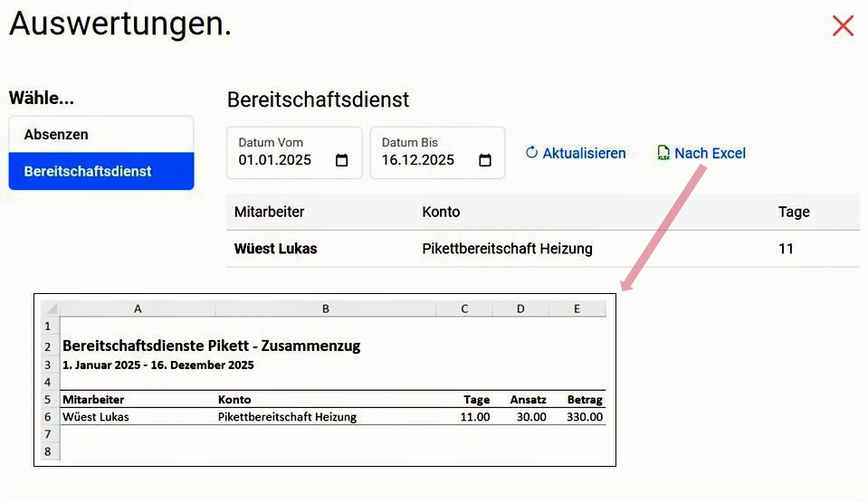Click the red X close icon

843,26
